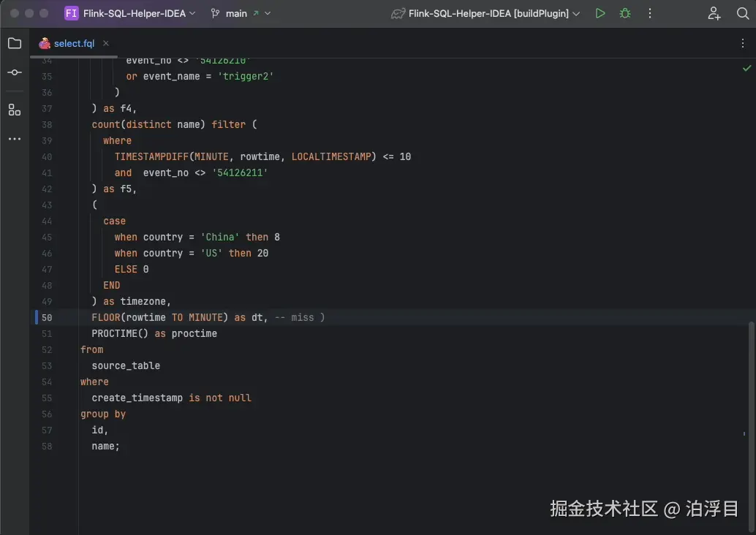Open More Actions in the toolbar
The image size is (756, 535).
pos(650,13)
